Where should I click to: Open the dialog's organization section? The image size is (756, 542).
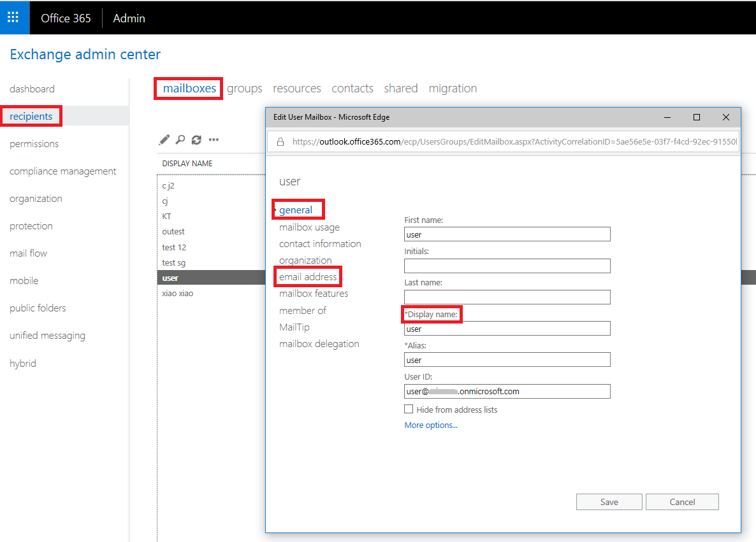(x=305, y=260)
